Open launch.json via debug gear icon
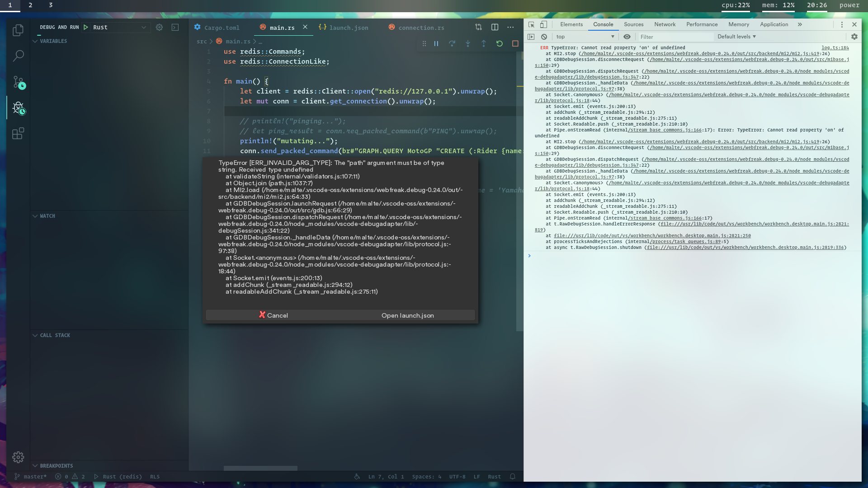Viewport: 868px width, 488px height. tap(159, 28)
